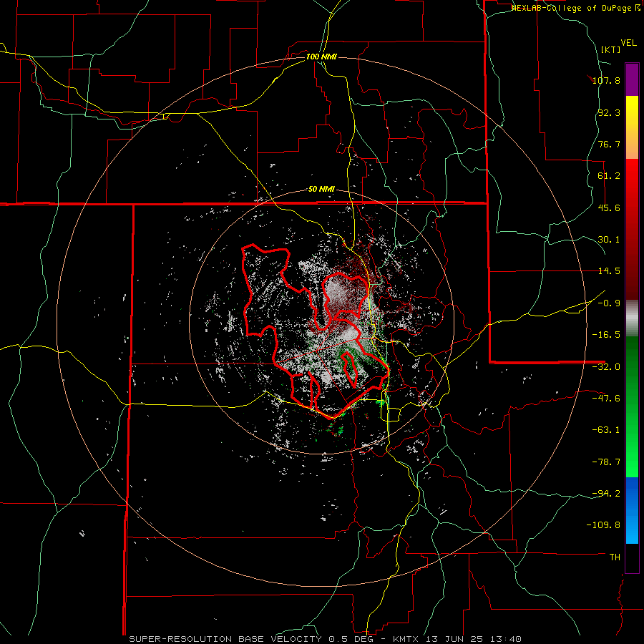Click the -109.8 velocity legend value
644x644 pixels.
[604, 525]
